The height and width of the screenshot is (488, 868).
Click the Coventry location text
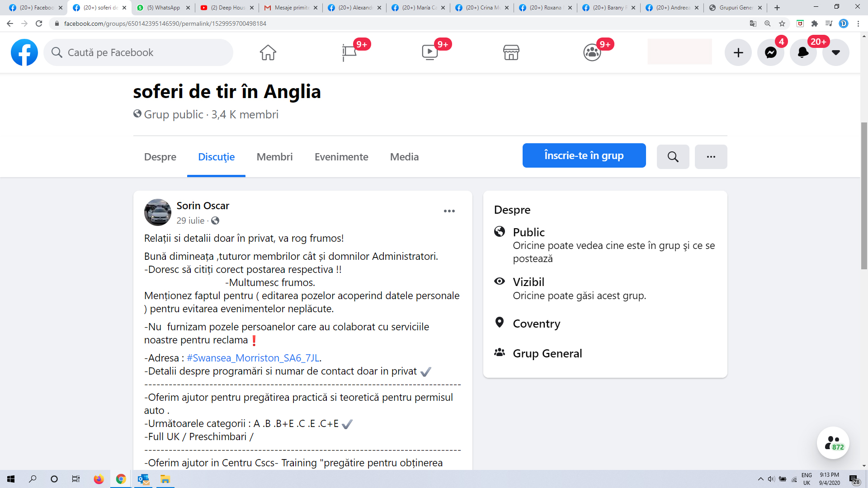point(536,324)
